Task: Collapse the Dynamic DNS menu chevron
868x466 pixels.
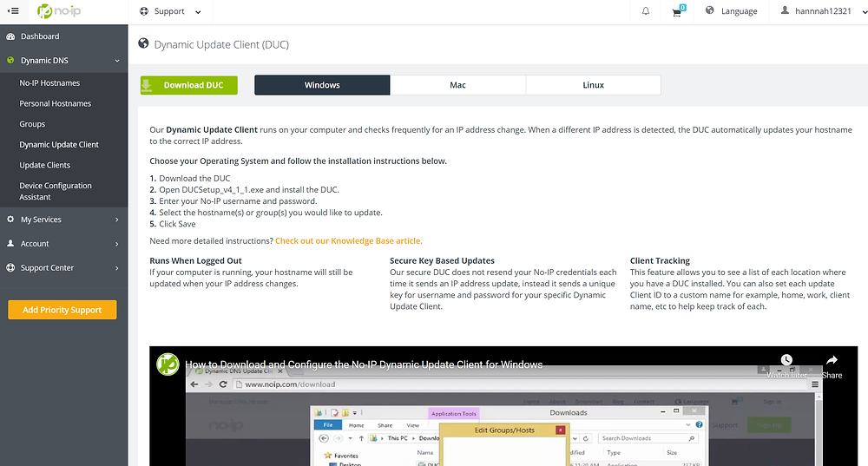Action: click(x=117, y=61)
